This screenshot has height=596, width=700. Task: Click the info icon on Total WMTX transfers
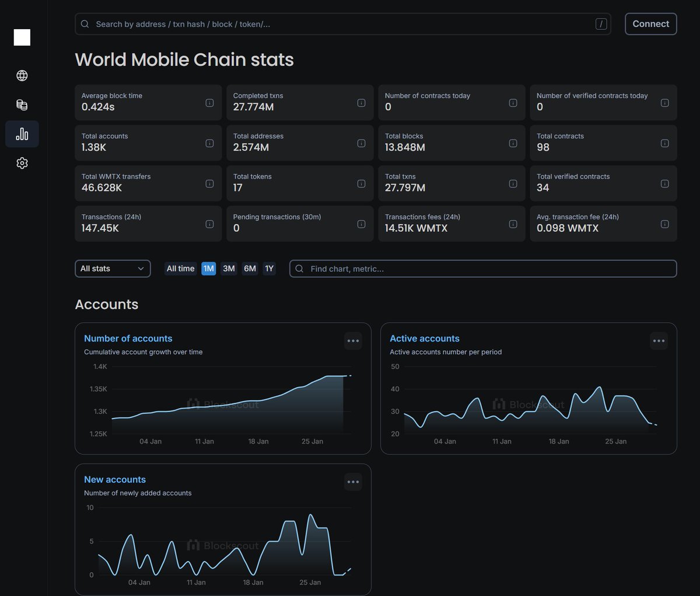coord(209,183)
